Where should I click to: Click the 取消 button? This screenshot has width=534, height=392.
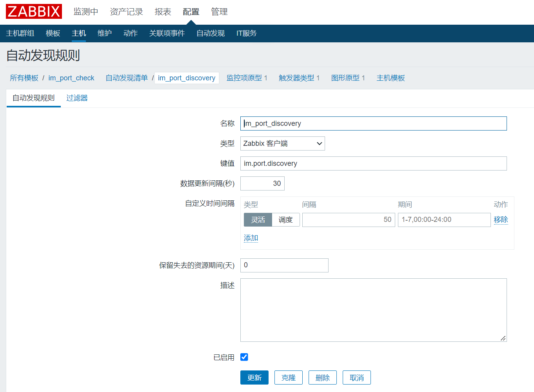pyautogui.click(x=357, y=377)
